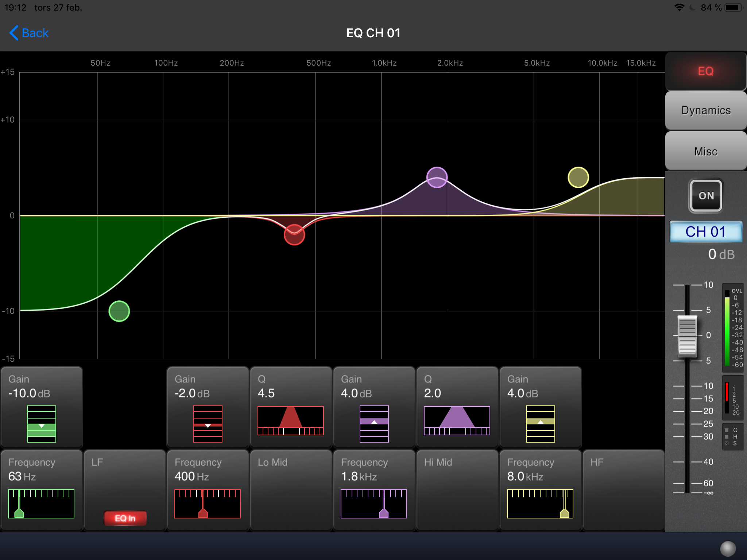The height and width of the screenshot is (560, 747).
Task: Select the yellow HF band node
Action: 578,177
